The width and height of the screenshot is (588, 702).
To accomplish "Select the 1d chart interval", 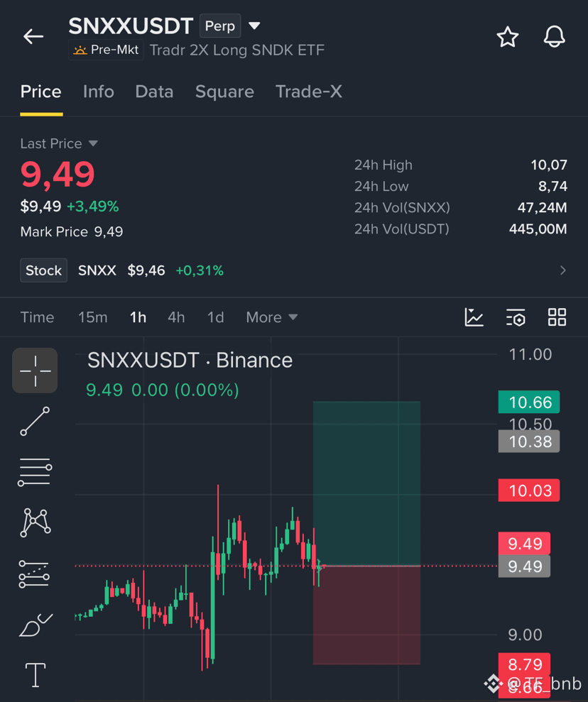I will tap(215, 317).
